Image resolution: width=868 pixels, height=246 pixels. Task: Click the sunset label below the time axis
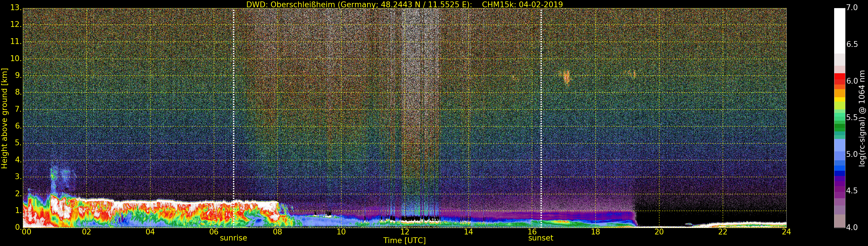540,238
